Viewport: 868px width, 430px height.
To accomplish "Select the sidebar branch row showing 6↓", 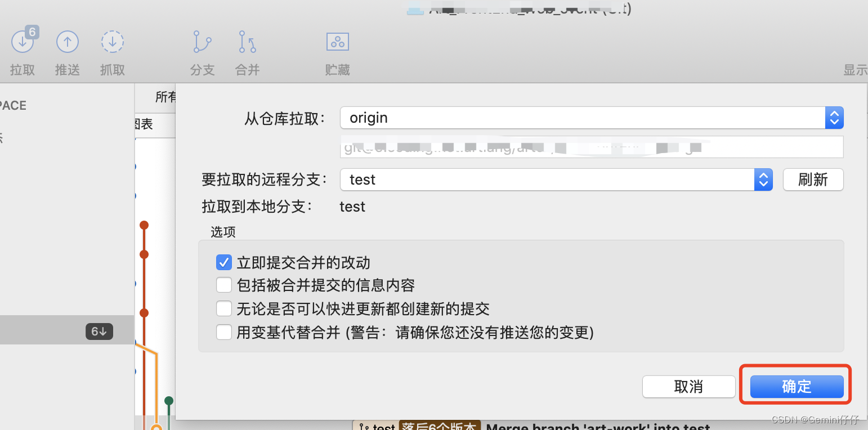I will click(67, 330).
